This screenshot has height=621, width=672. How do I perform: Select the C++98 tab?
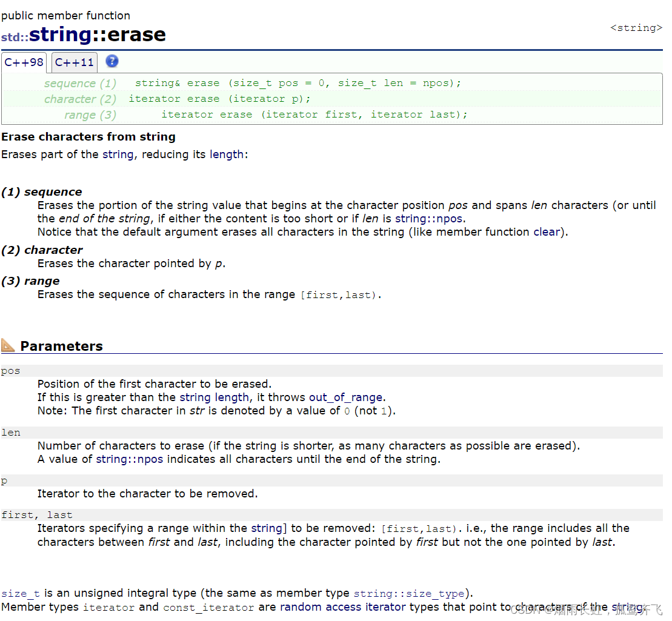24,62
